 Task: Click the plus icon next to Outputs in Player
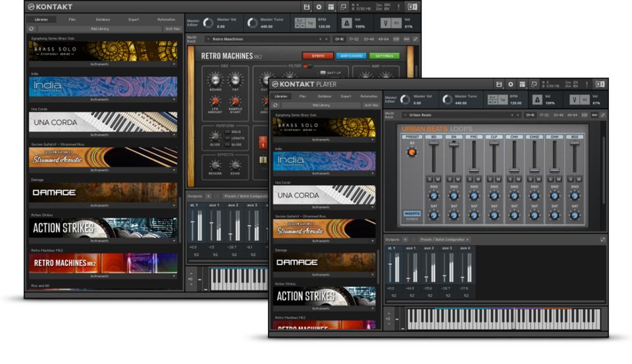point(405,240)
